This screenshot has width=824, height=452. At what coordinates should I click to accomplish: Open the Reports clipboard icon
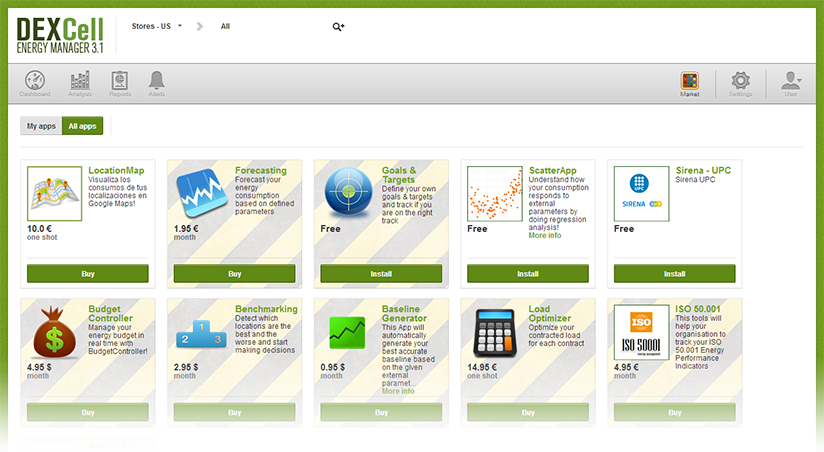pos(120,83)
